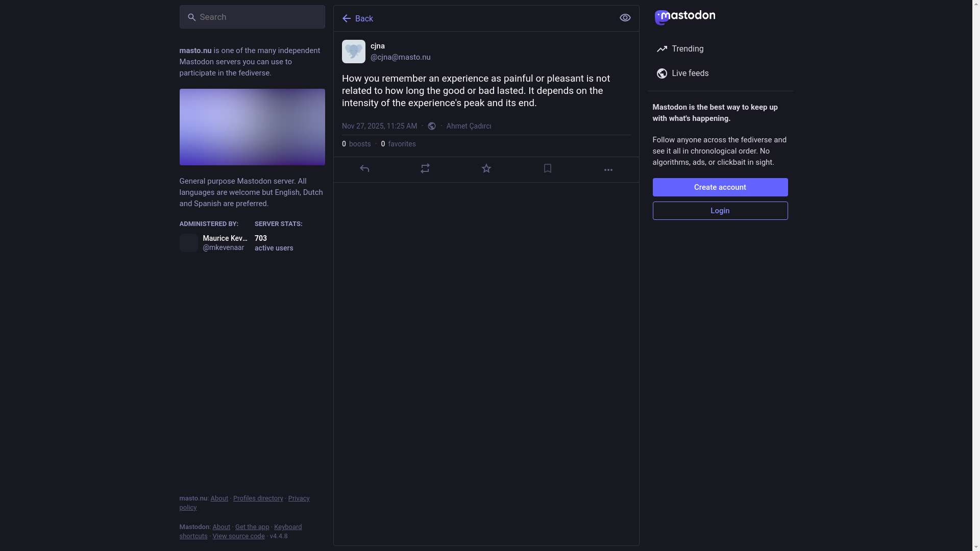View the 0 favorites list

[398, 144]
